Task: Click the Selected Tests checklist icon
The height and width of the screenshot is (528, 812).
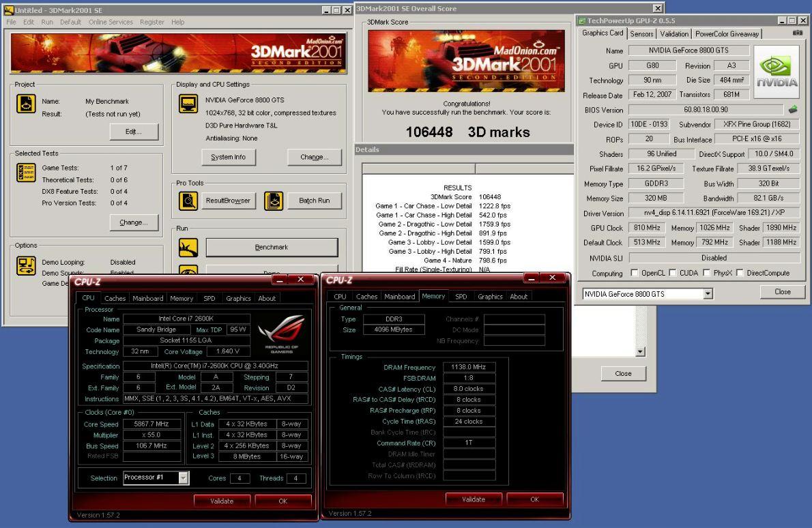Action: click(26, 173)
